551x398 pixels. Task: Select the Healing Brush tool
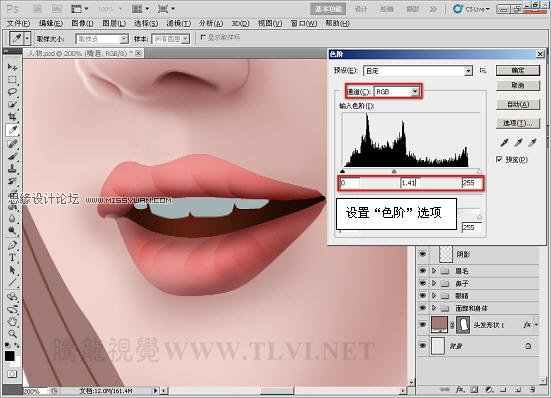point(12,143)
